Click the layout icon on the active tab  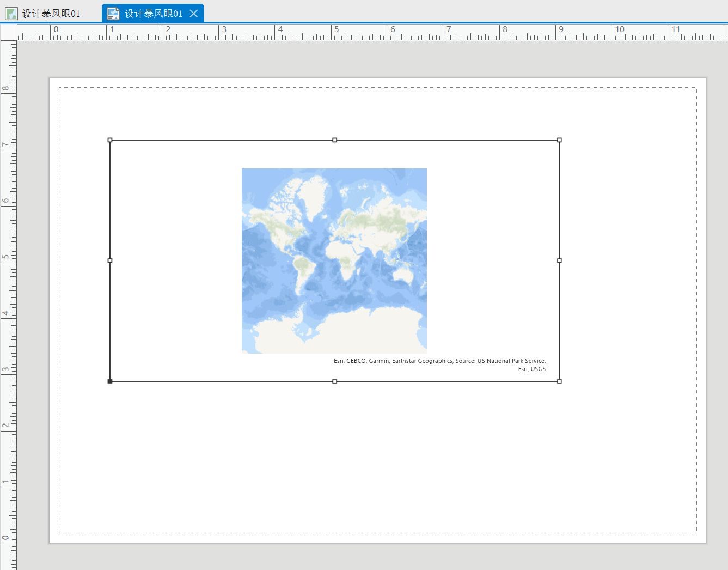113,14
